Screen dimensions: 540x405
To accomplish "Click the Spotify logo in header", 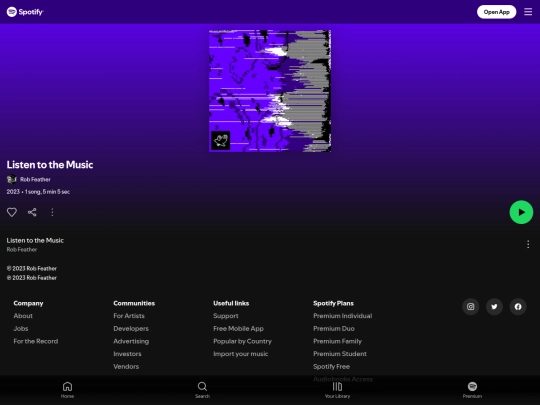I will pos(25,12).
